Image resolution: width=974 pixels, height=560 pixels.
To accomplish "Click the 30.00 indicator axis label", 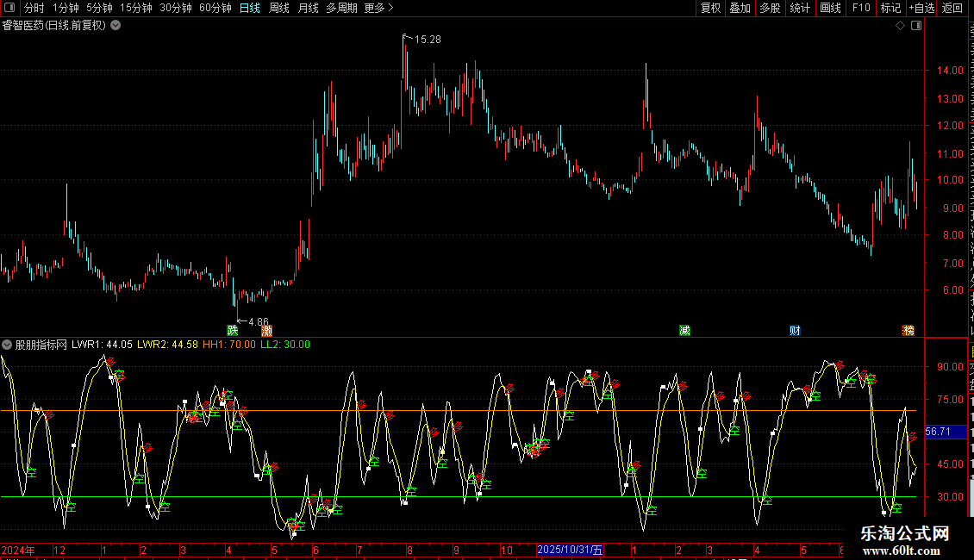I will [x=951, y=496].
